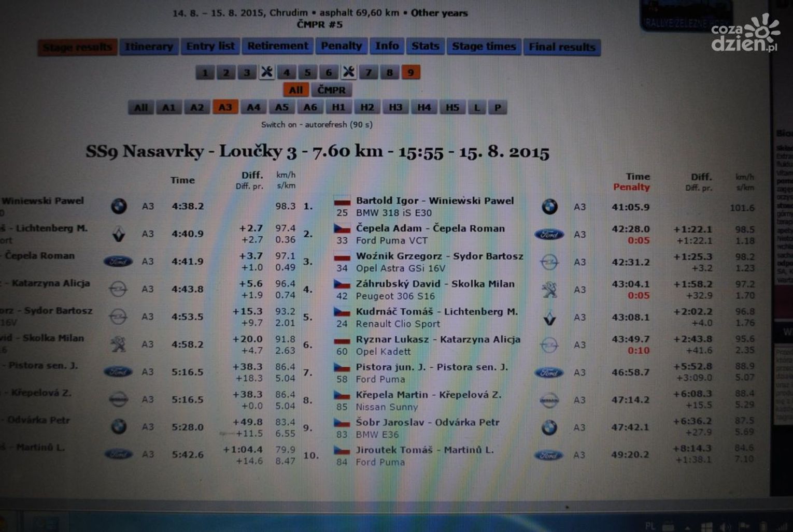Click Křepela Martin - Křepelová Z. entry

pyautogui.click(x=428, y=395)
